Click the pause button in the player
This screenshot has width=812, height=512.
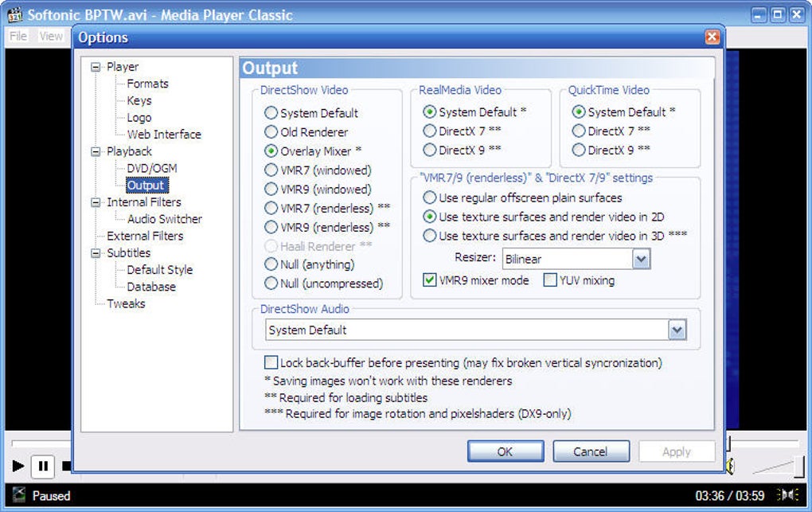point(43,466)
